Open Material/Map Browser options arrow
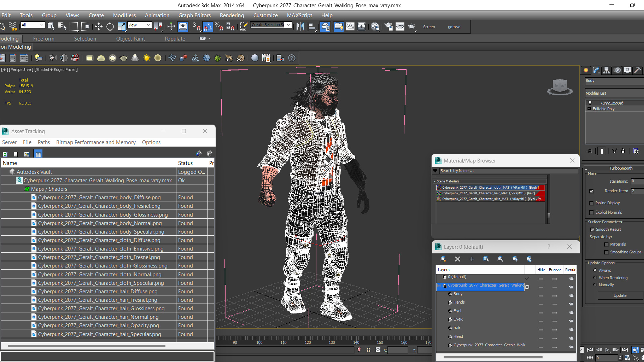 point(435,171)
